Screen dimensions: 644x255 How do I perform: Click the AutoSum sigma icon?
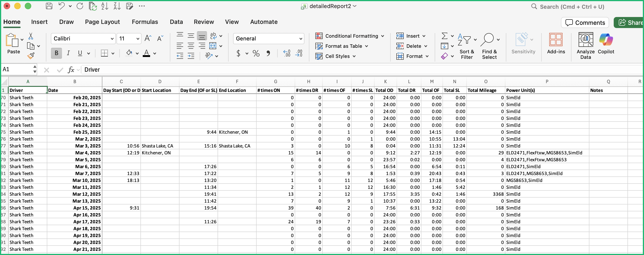click(444, 36)
